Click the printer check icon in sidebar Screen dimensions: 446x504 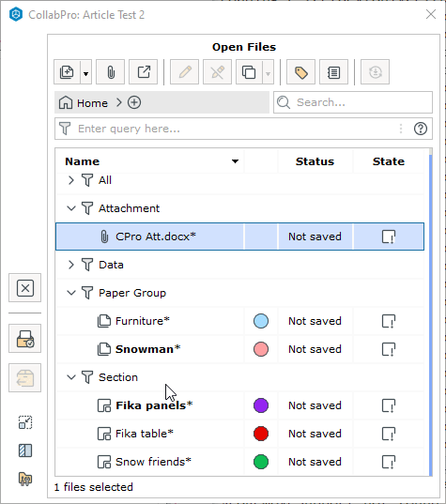coord(25,339)
